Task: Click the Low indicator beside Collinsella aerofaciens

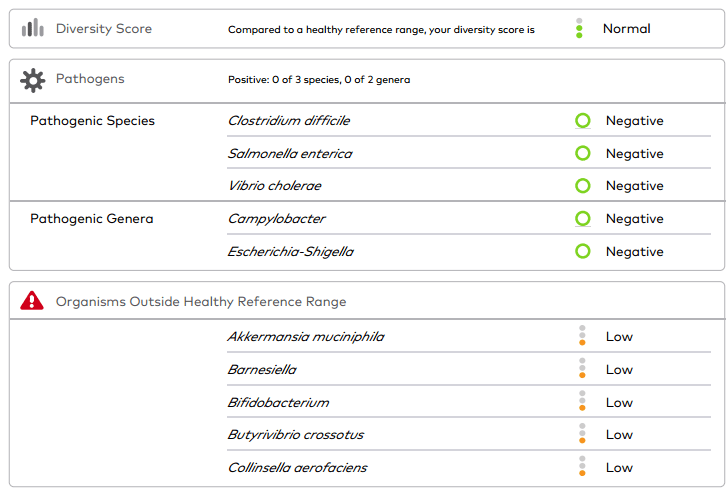Action: pos(582,467)
